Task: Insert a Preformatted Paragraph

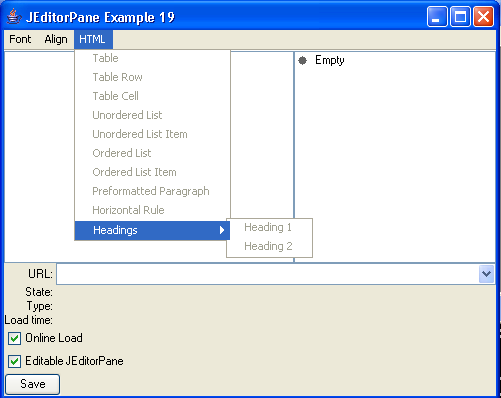Action: pos(152,191)
